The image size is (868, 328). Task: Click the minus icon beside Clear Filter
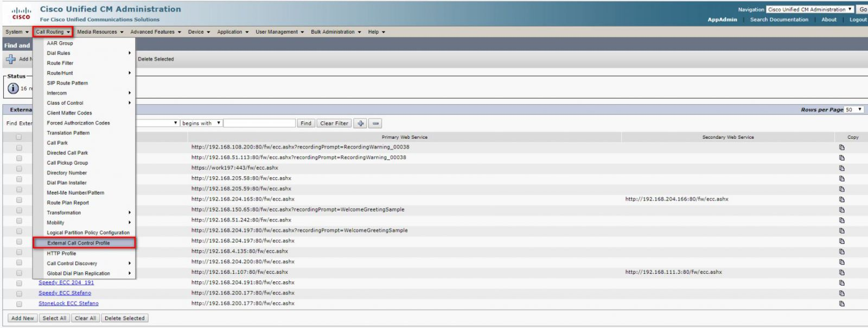375,124
